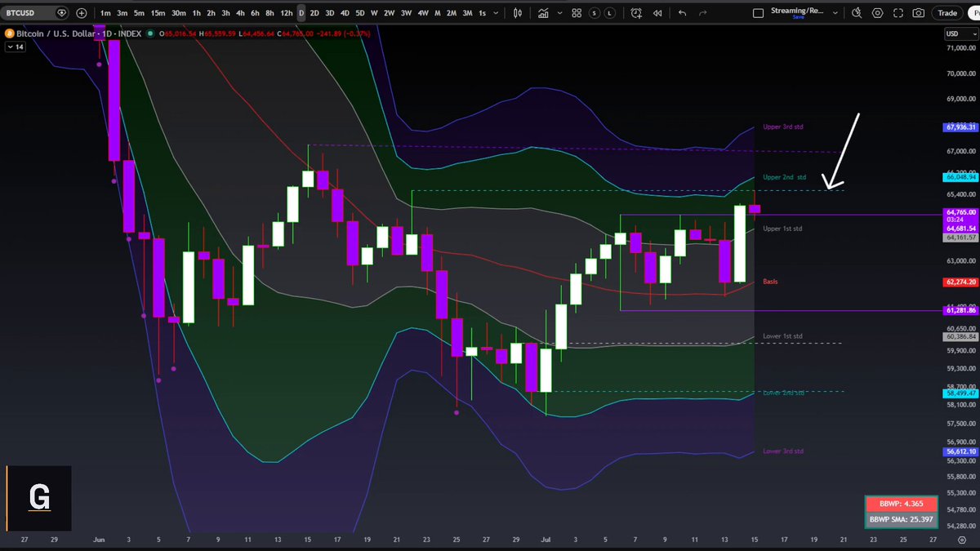Toggle fullscreen mode icon

click(x=898, y=13)
